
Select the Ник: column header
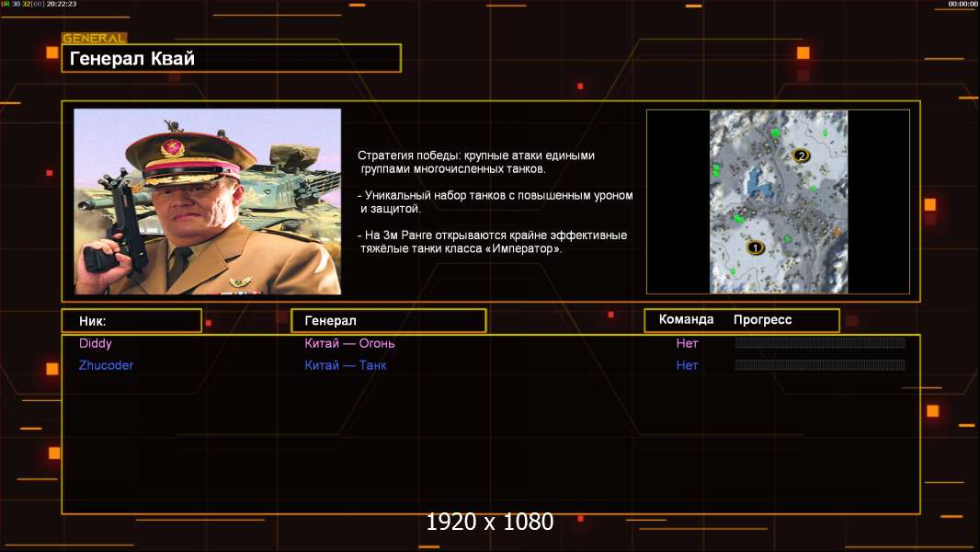tap(131, 321)
